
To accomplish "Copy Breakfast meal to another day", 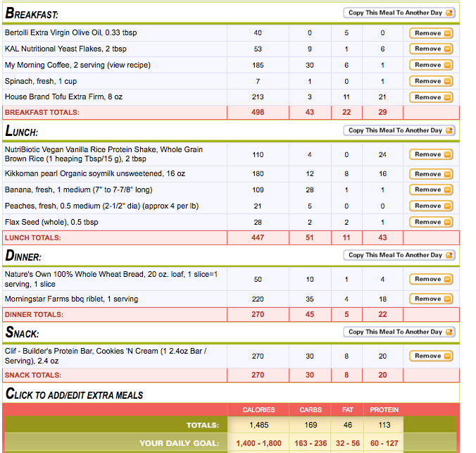I will [x=399, y=13].
